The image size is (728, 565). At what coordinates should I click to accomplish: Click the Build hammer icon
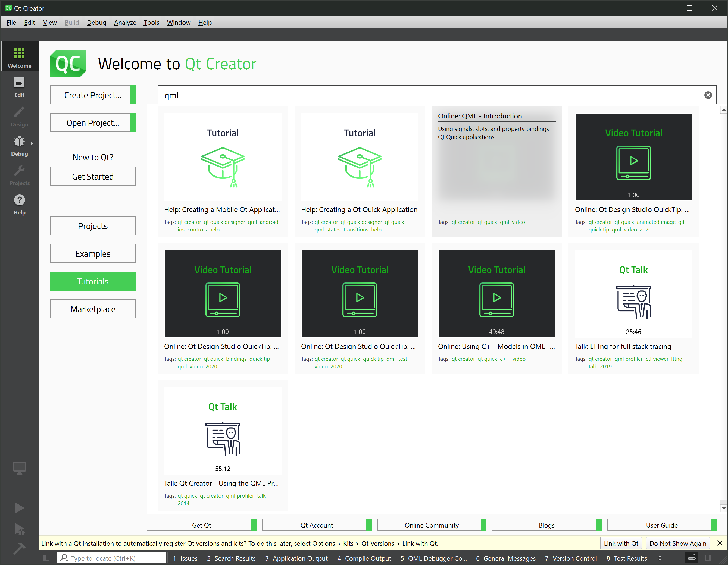[19, 548]
